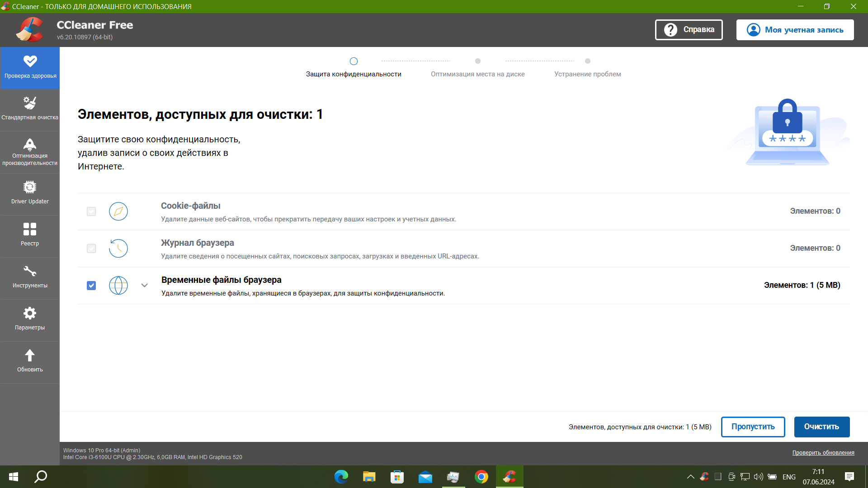Screen dimensions: 868x488
Task: Click the Журнал браузера clock icon
Action: [x=118, y=249]
